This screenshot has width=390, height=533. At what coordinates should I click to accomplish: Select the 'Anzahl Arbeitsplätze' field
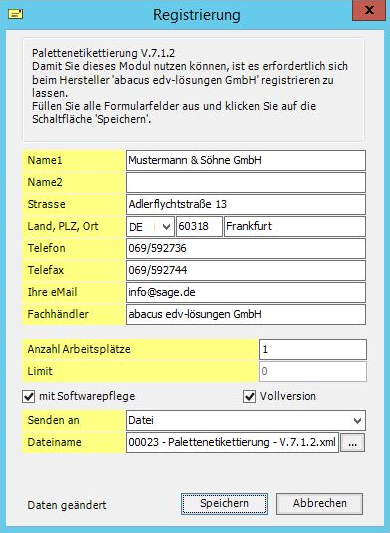click(x=313, y=349)
